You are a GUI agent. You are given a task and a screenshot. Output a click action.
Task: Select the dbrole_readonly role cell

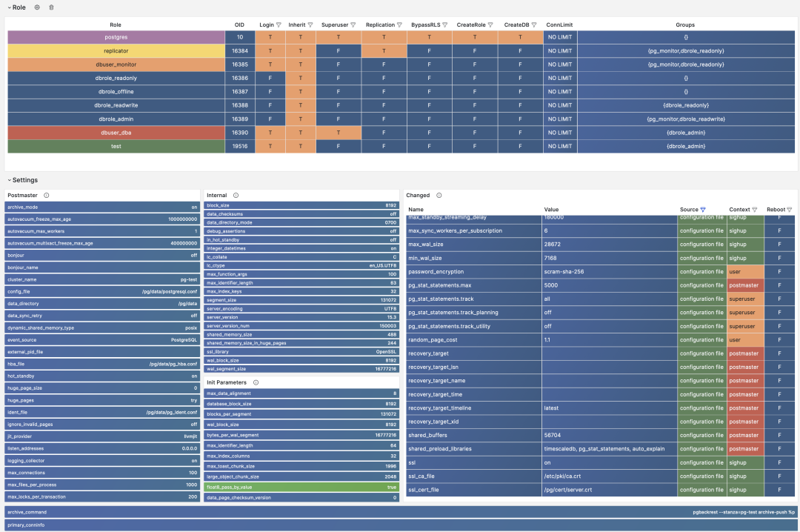[116, 78]
